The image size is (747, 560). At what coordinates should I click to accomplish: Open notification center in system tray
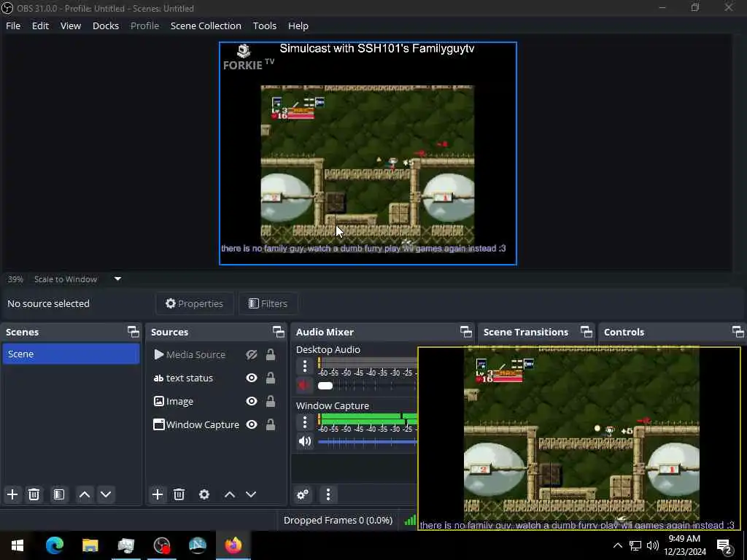[724, 545]
